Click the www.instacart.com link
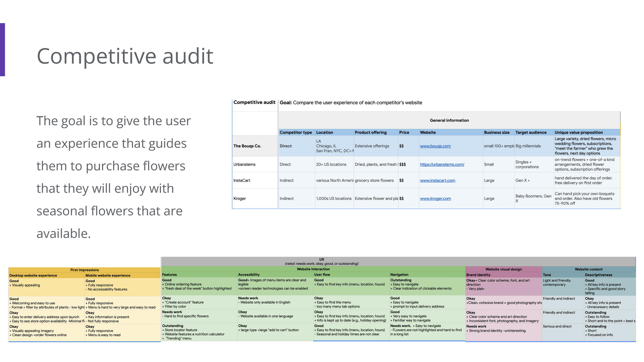This screenshot has width=644, height=362. click(437, 180)
